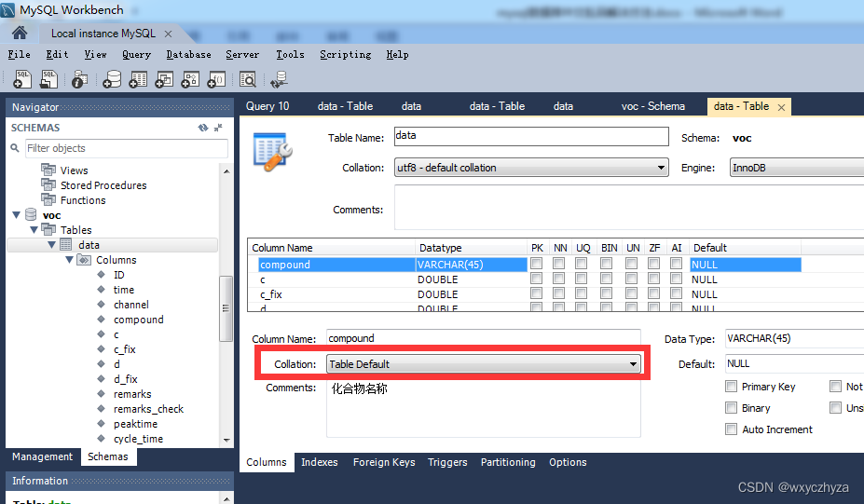Viewport: 864px width, 504px height.
Task: Search table data toolbar icon
Action: (248, 79)
